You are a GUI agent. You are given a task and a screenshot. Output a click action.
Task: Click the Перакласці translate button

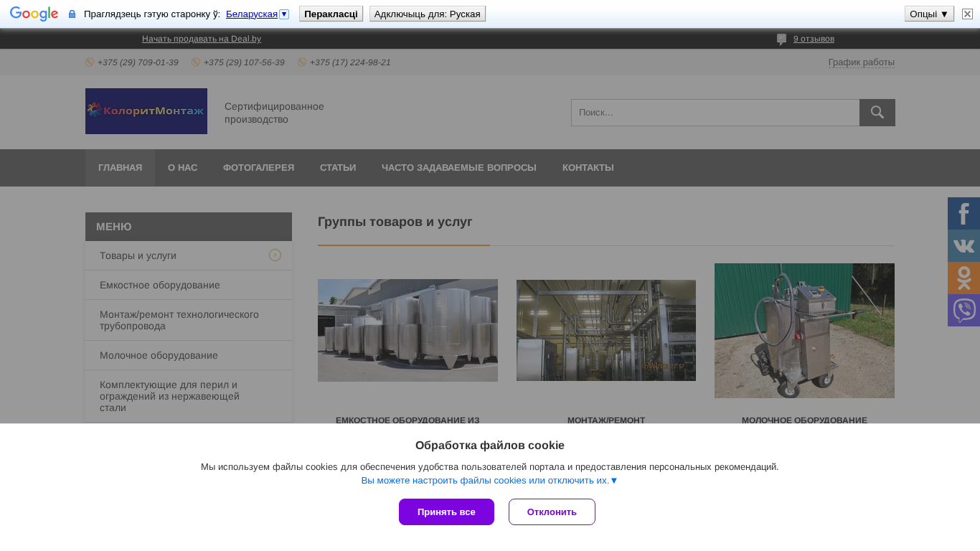point(331,14)
